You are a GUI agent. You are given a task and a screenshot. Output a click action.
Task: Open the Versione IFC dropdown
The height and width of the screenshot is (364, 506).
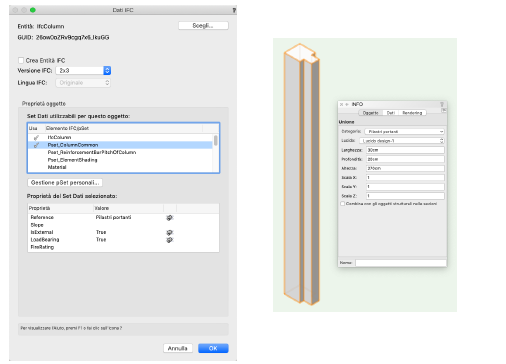click(83, 71)
